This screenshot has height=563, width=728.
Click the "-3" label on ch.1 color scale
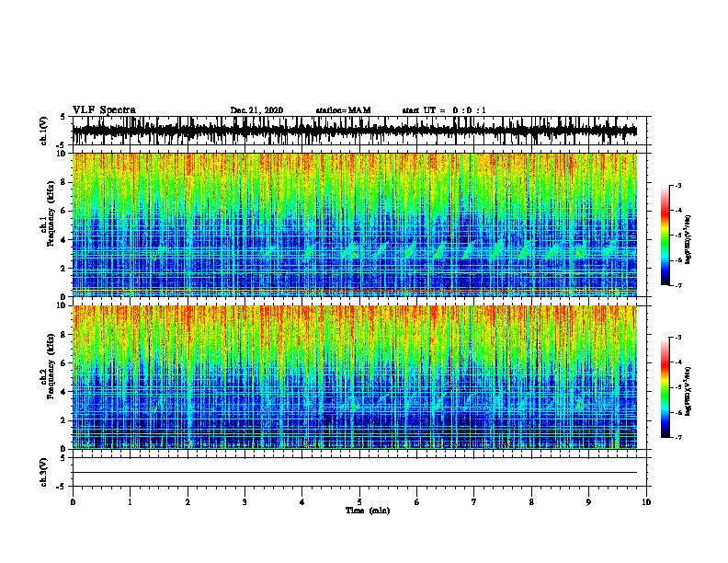coord(677,186)
